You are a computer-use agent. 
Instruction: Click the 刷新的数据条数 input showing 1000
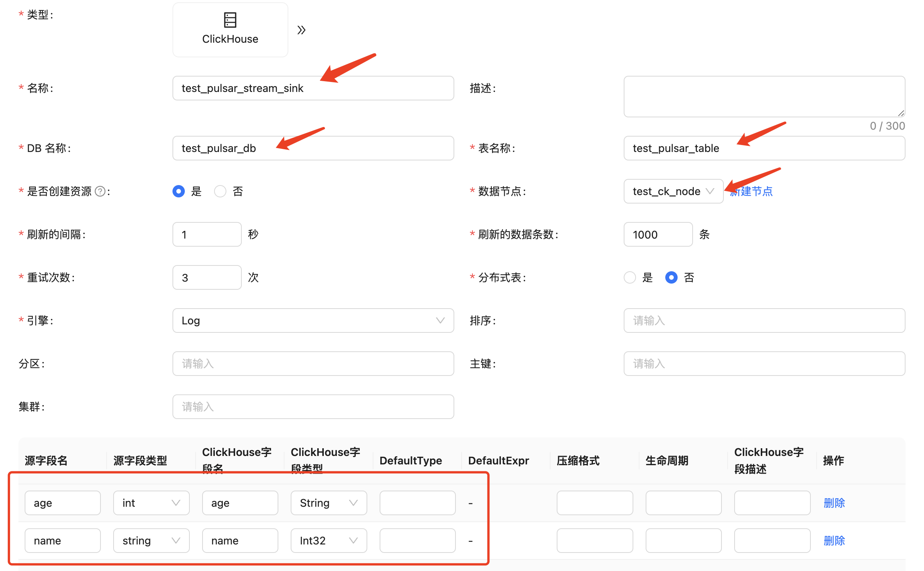pos(658,234)
